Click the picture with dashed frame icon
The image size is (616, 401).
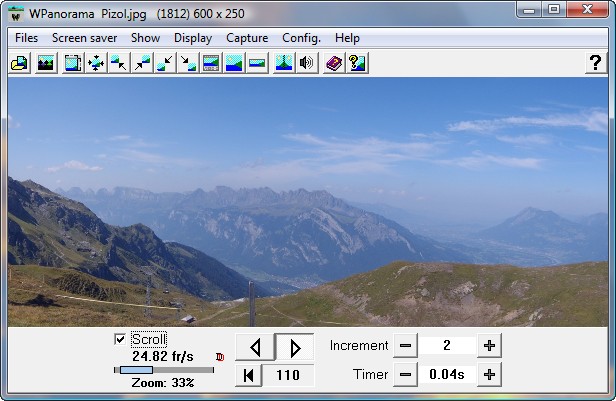coord(73,63)
